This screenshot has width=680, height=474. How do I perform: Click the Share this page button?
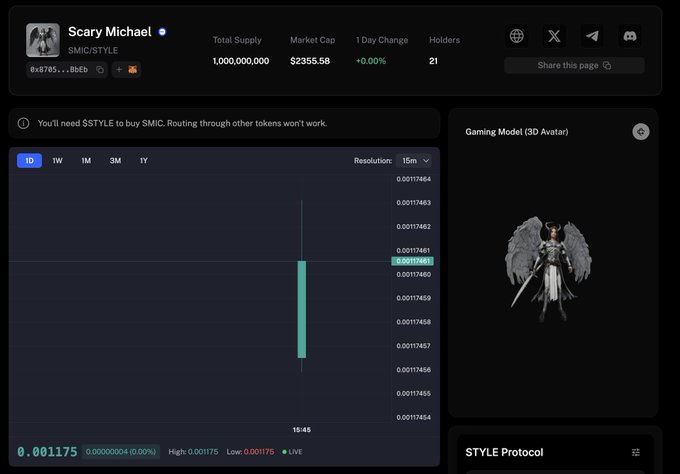pos(574,65)
